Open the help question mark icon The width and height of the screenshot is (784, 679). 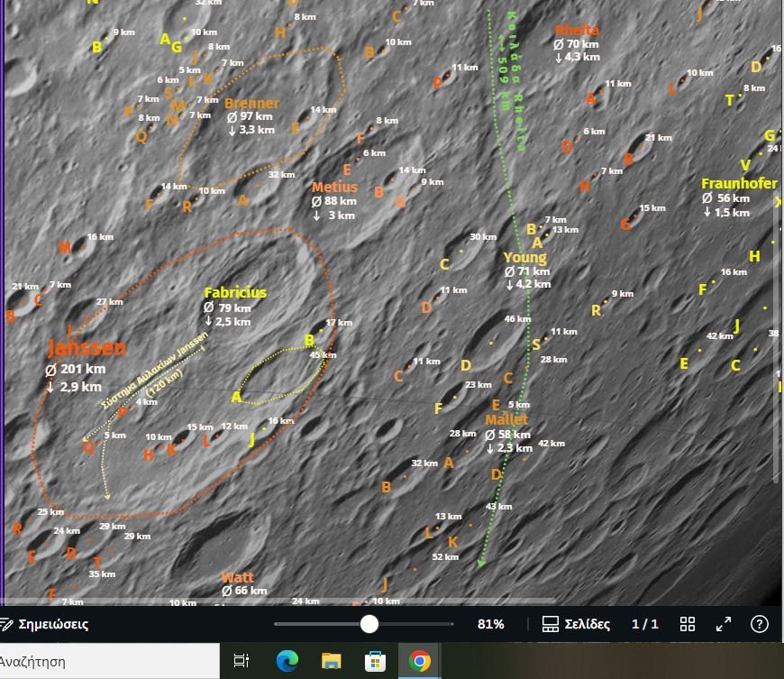tap(760, 624)
